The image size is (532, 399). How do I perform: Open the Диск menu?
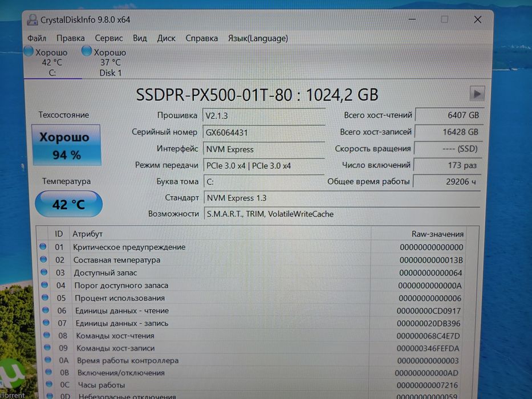(166, 38)
